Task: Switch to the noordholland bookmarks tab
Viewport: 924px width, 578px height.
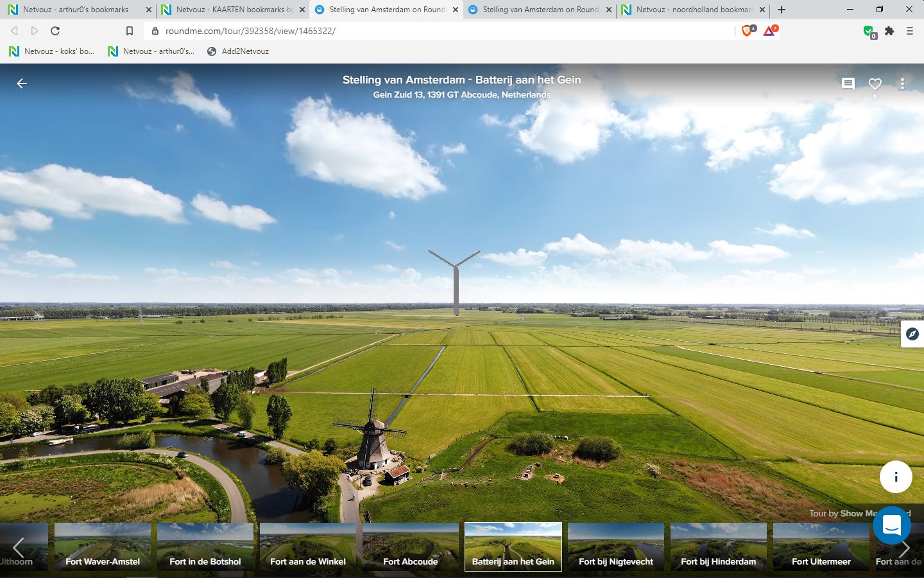Action: (x=693, y=10)
